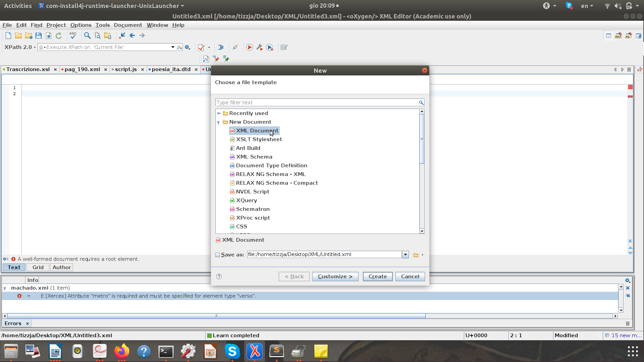Enable the Save as checkbox
644x362 pixels.
tap(217, 255)
